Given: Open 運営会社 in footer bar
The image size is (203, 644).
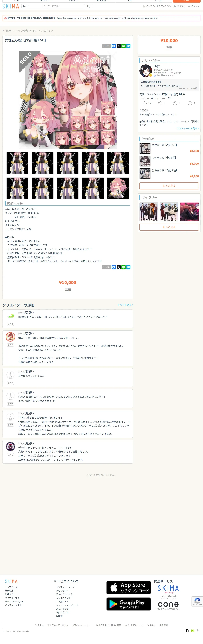Looking at the screenshot, I should [151, 625].
